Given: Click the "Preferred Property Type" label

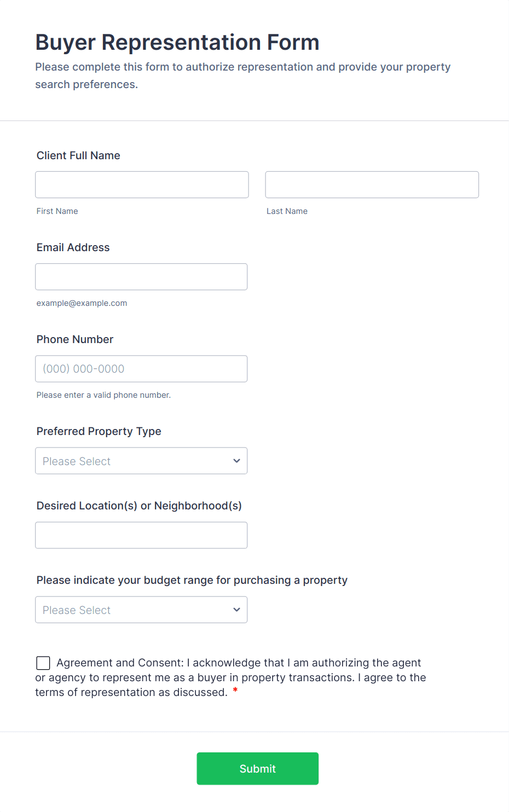Looking at the screenshot, I should [99, 431].
